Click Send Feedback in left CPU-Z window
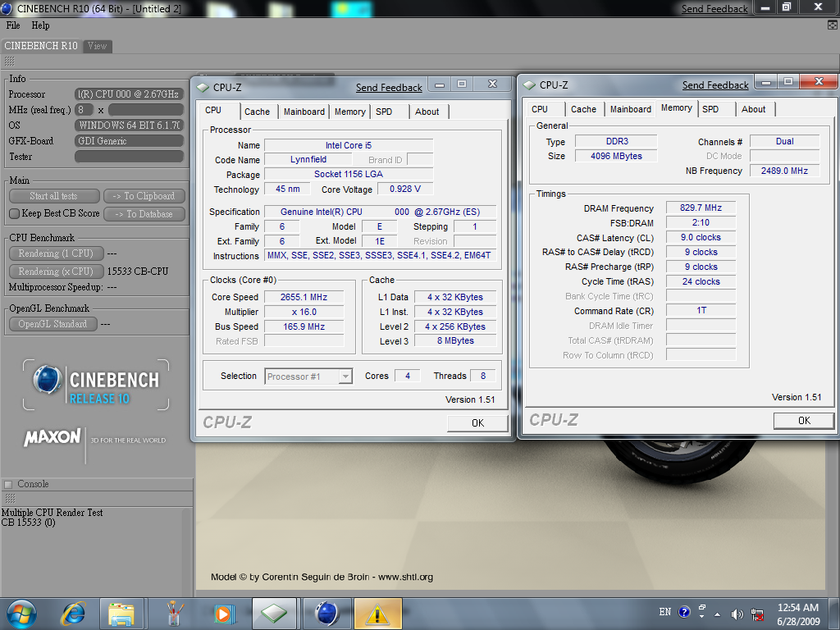Viewport: 840px width, 630px height. pyautogui.click(x=389, y=88)
